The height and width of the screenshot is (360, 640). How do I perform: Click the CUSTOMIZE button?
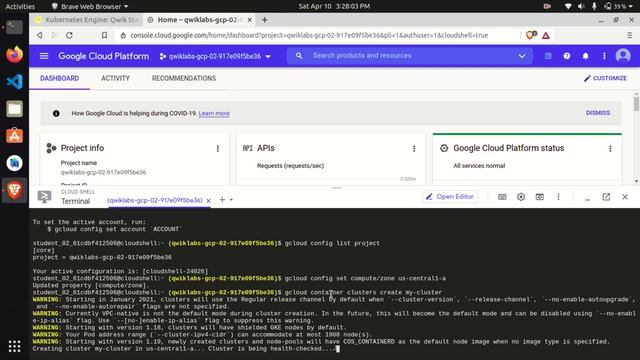click(605, 78)
